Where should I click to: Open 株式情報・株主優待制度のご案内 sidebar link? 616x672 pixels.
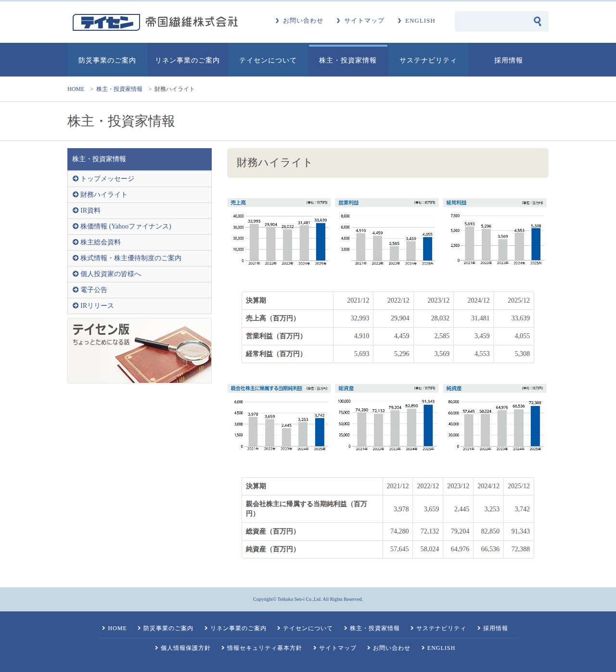point(140,258)
